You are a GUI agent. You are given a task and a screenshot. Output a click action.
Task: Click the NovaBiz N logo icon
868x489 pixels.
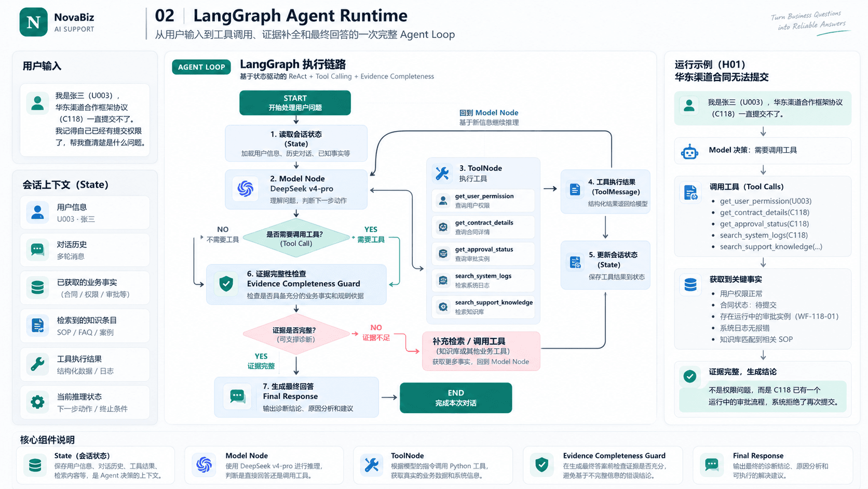point(33,22)
